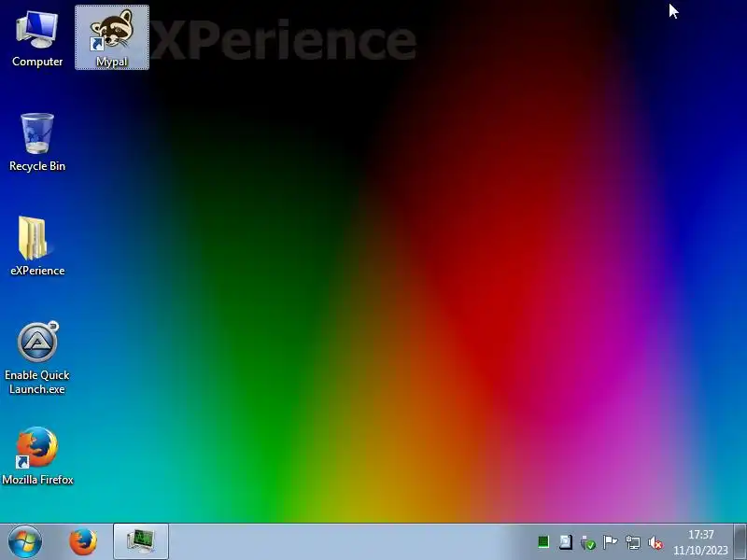Image resolution: width=747 pixels, height=560 pixels.
Task: Click the "Mypal" icon label
Action: click(112, 62)
